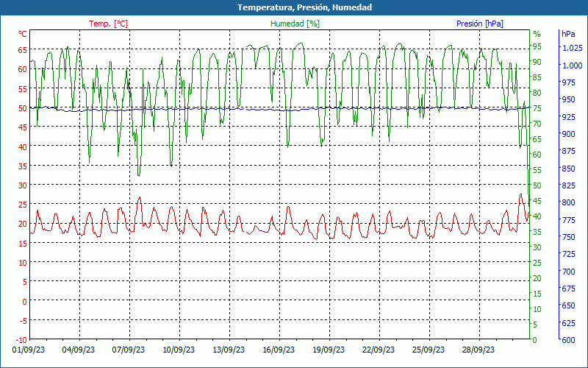
Task: Click the 50 value on temperature axis
Action: tap(23, 108)
